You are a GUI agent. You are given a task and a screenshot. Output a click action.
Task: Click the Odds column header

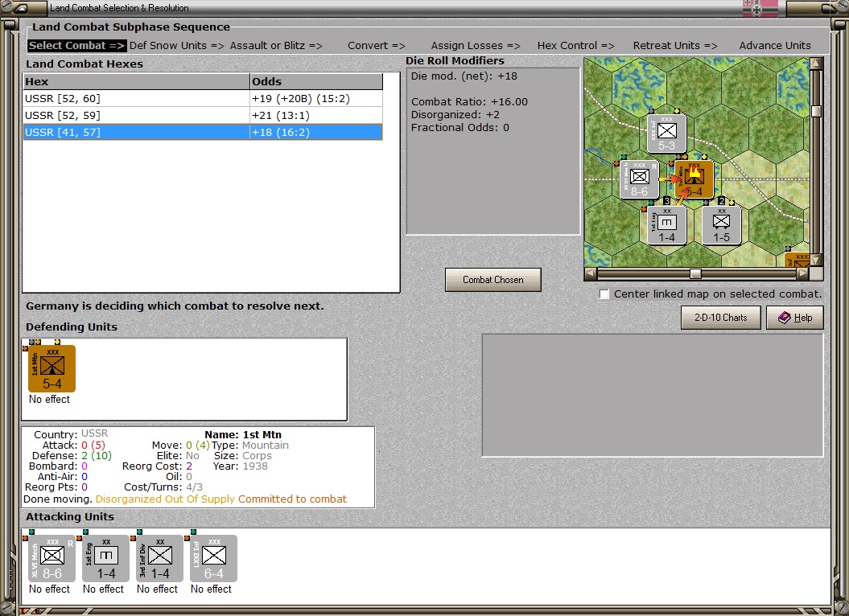click(316, 82)
